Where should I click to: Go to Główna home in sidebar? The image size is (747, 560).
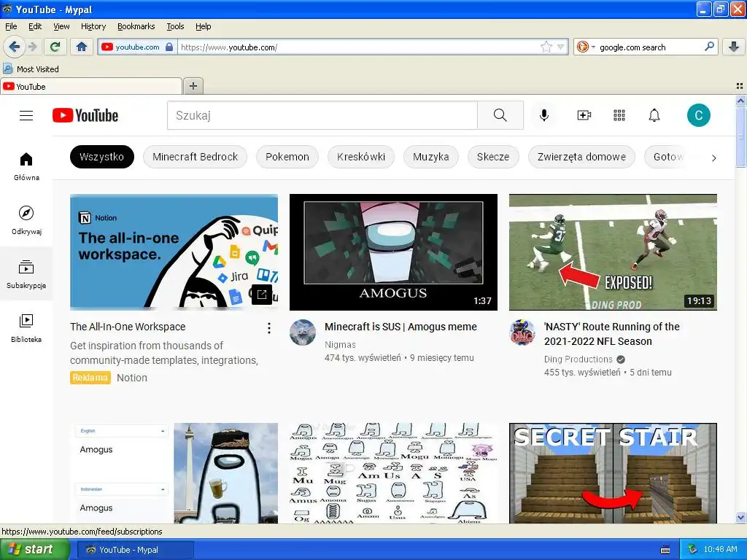click(26, 166)
